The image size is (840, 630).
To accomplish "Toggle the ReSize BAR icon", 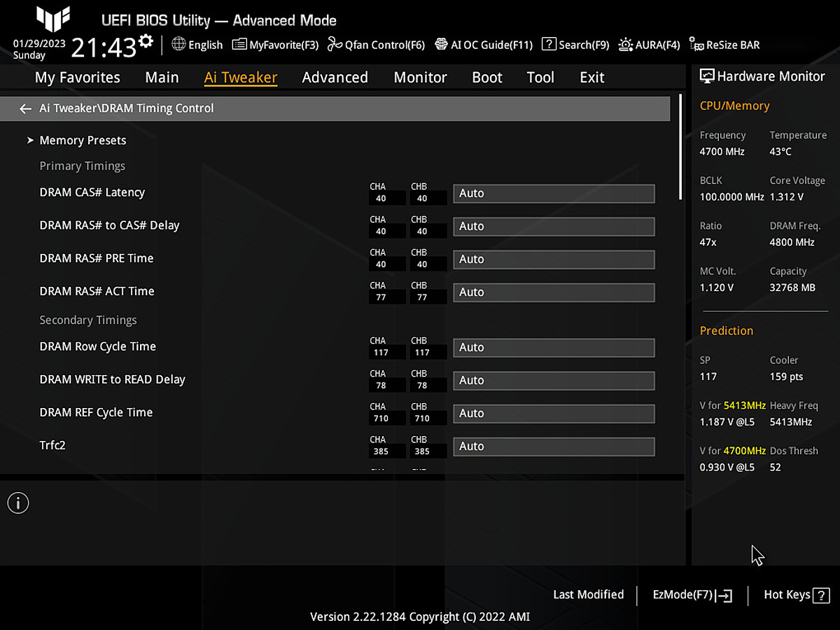I will [696, 45].
